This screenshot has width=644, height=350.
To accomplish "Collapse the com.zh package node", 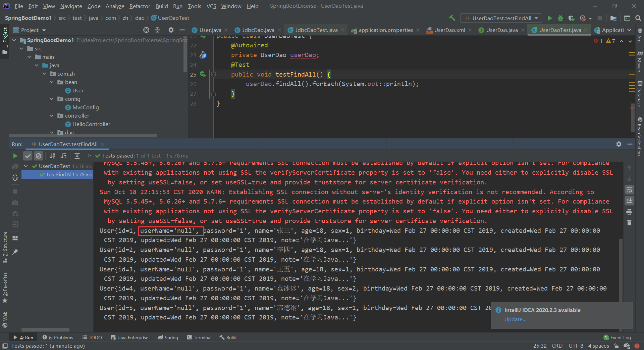I will click(x=44, y=74).
